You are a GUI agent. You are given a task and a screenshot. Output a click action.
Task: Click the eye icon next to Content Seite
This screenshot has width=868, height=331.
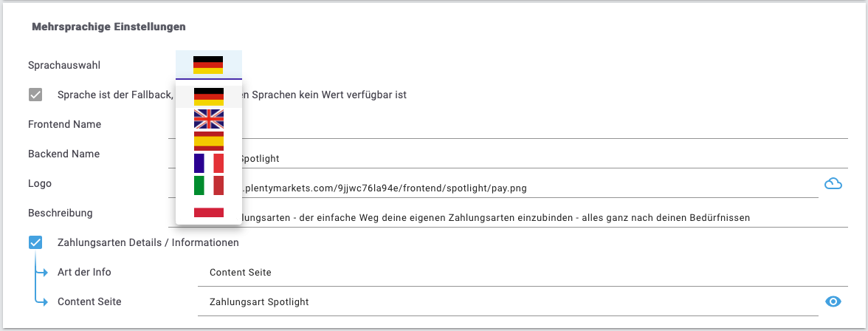(833, 301)
